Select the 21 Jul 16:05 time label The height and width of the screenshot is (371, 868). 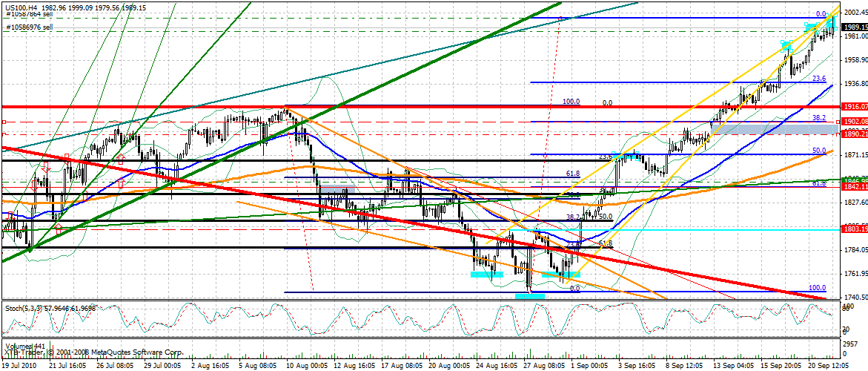click(x=67, y=367)
